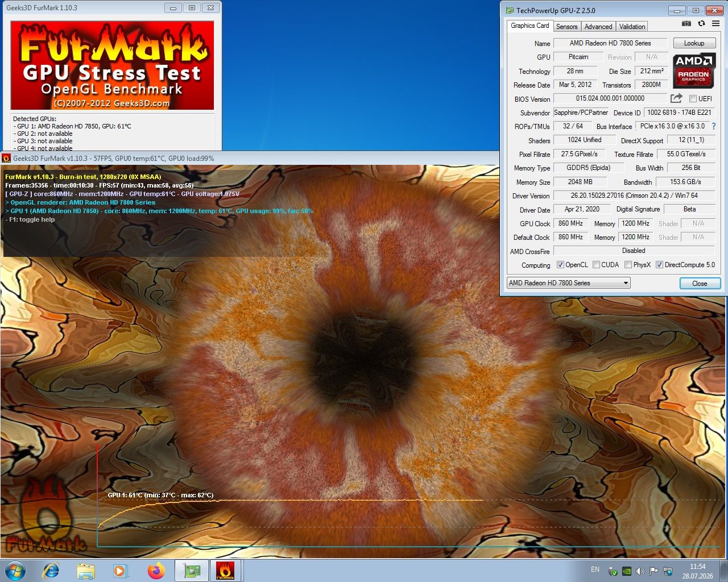Open the GPU-Z hamburger menu
The height and width of the screenshot is (582, 728).
pyautogui.click(x=716, y=23)
